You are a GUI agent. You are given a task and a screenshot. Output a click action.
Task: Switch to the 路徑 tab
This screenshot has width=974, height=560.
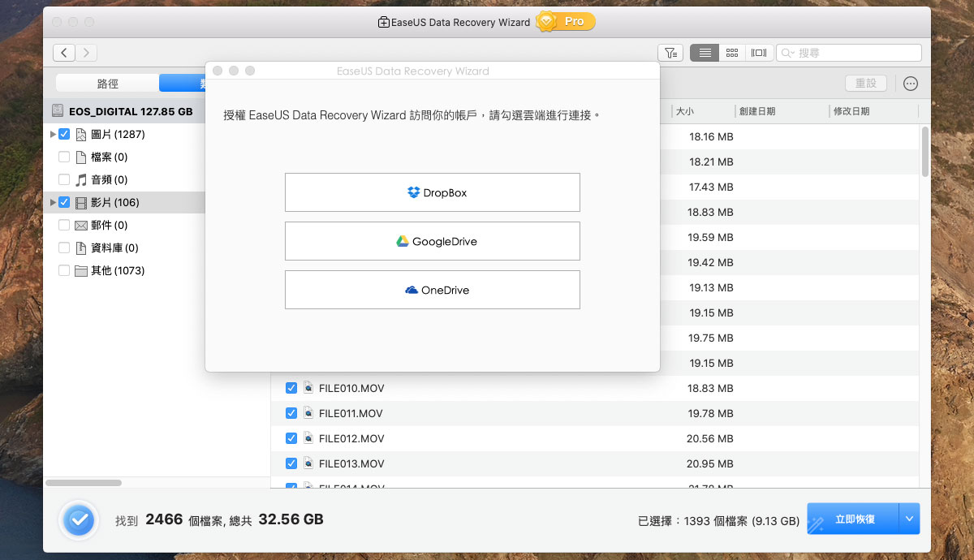tap(107, 83)
